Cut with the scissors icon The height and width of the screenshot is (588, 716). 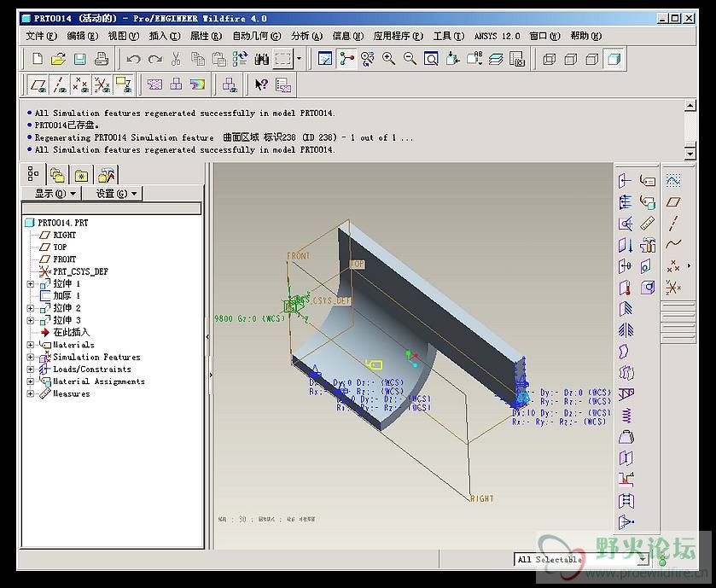(176, 59)
